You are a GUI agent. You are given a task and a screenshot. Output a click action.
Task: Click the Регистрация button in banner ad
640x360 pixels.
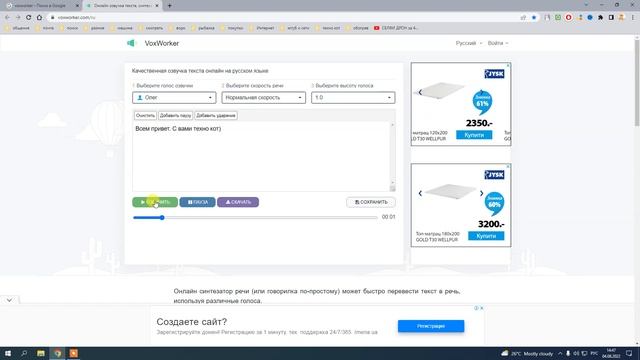point(431,326)
